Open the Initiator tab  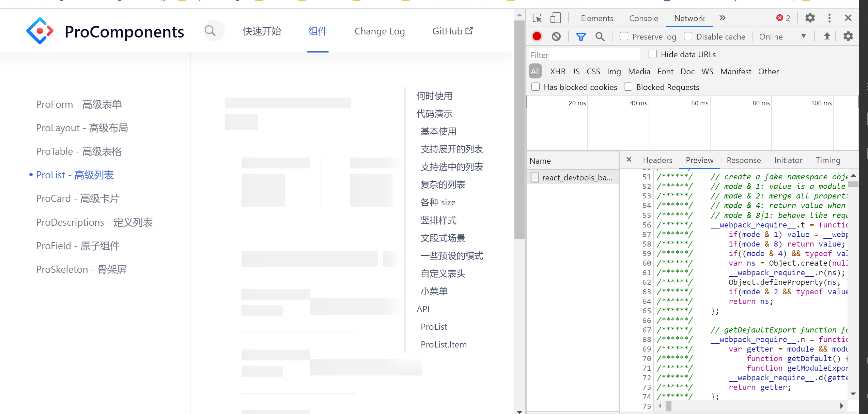pyautogui.click(x=788, y=160)
